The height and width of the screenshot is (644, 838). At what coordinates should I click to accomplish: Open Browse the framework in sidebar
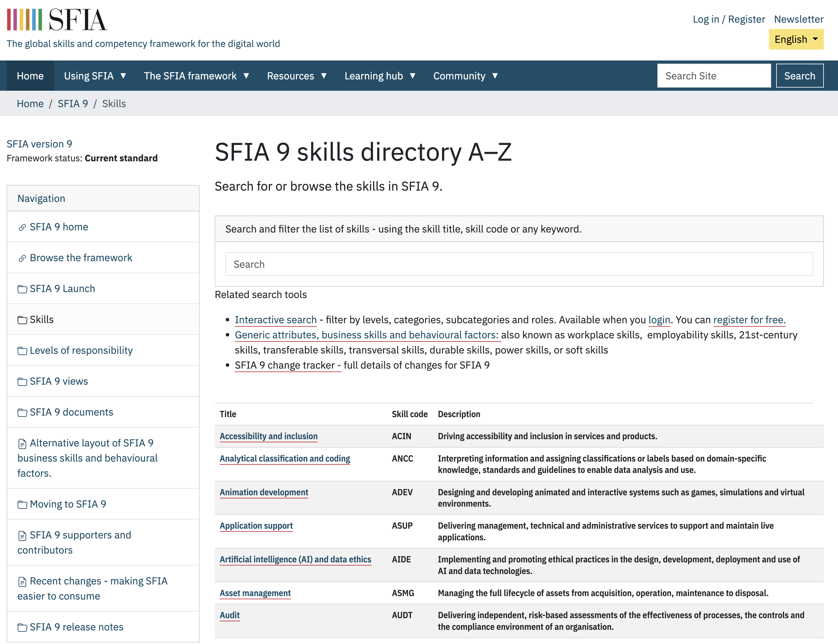point(81,258)
